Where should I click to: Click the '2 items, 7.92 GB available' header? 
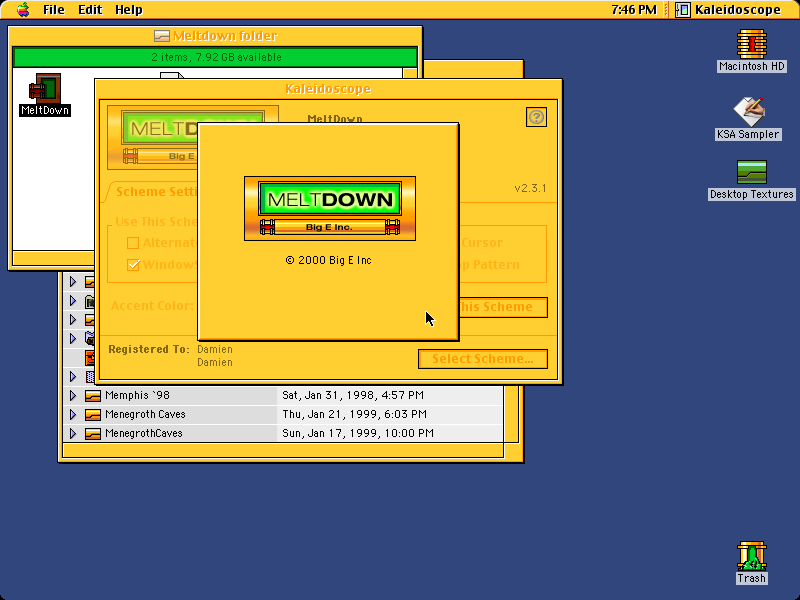(x=216, y=57)
